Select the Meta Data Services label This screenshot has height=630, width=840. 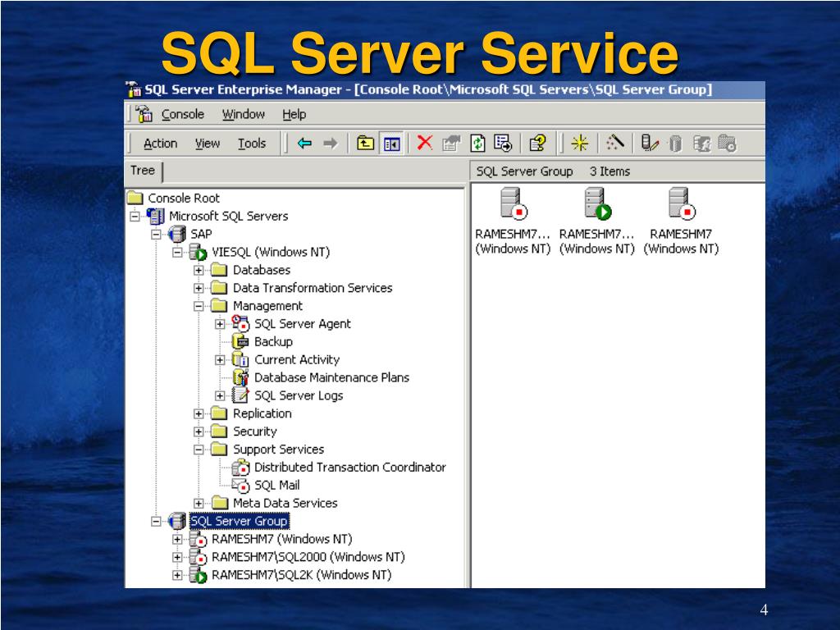pos(285,503)
